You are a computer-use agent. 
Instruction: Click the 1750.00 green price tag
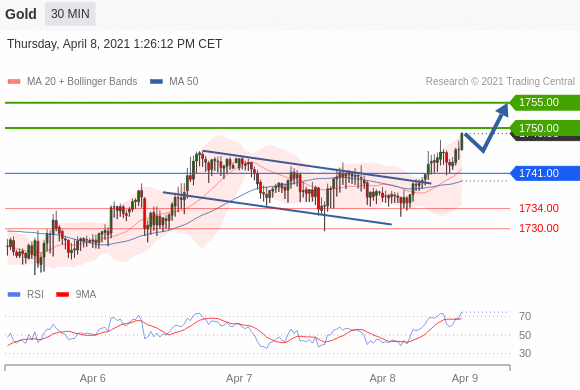click(544, 128)
